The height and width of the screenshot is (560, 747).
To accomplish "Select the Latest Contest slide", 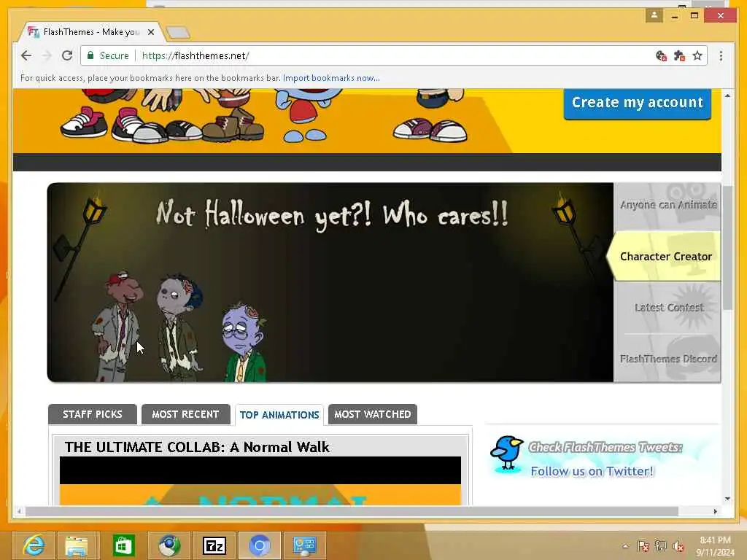I will point(667,308).
